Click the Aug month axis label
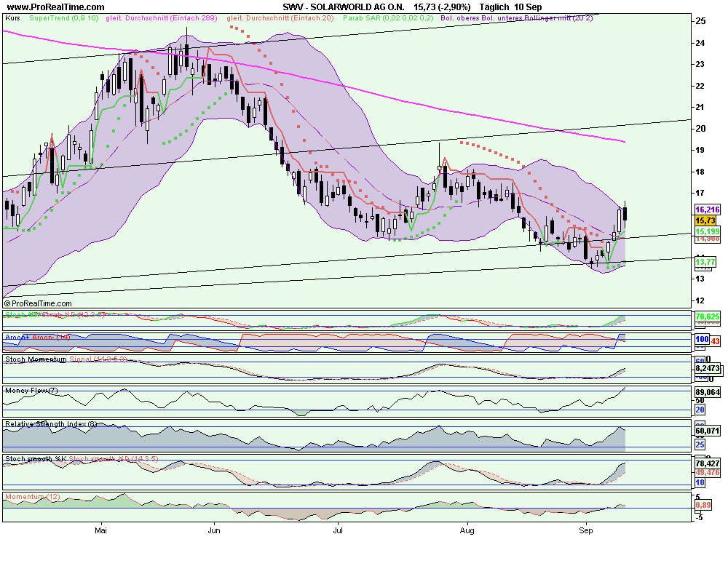This screenshot has width=728, height=582. click(x=467, y=530)
